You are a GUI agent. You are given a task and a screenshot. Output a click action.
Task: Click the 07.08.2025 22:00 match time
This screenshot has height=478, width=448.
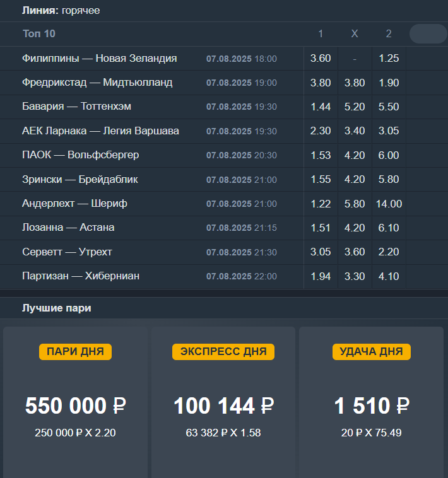click(242, 276)
